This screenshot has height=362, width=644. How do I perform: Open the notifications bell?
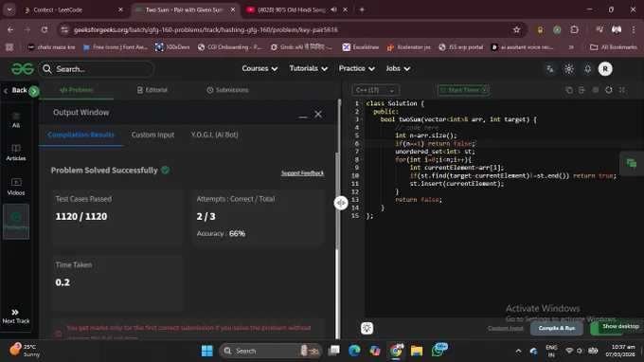point(588,69)
